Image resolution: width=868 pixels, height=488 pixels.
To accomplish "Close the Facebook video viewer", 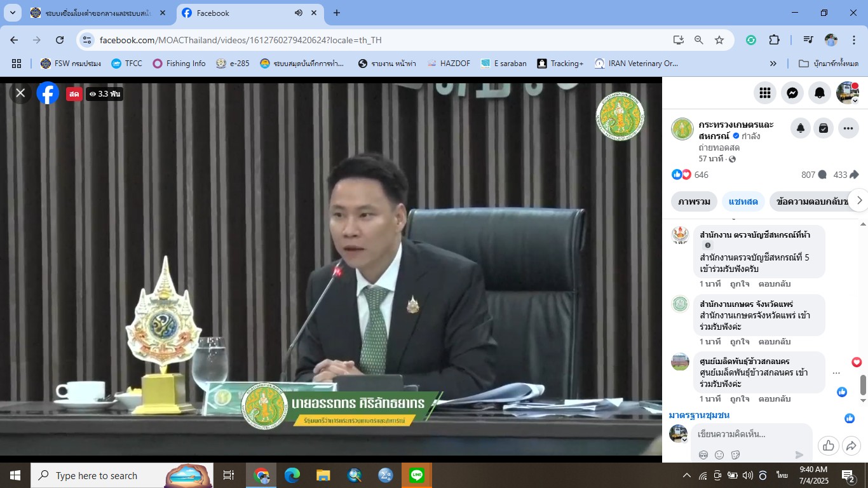I will tap(20, 93).
